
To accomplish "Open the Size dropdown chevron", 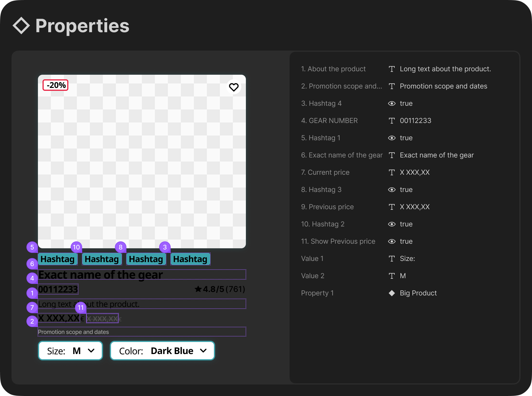I will [x=91, y=351].
